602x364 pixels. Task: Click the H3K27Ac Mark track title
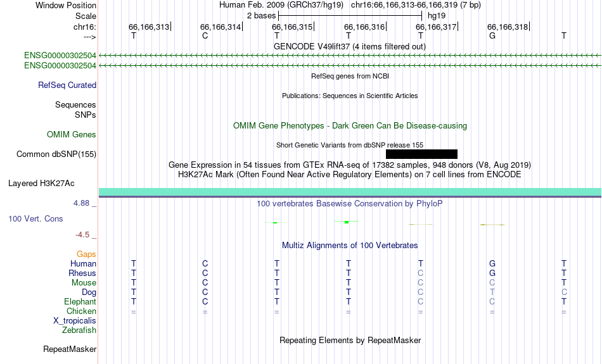[x=350, y=175]
